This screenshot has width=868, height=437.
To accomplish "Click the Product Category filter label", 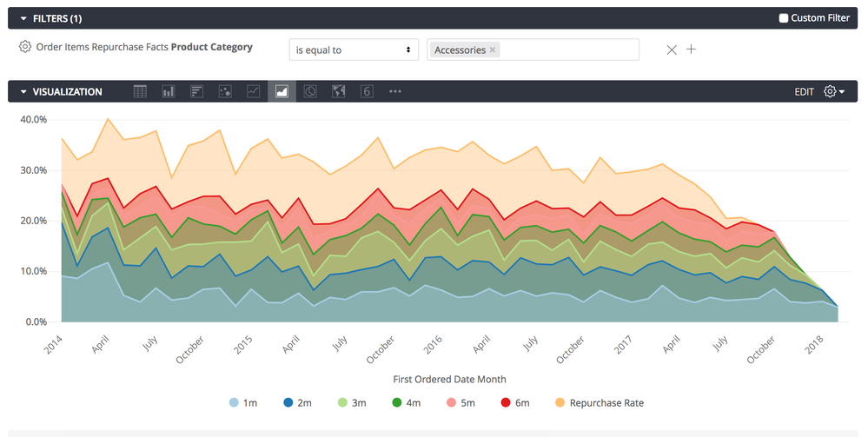I will (144, 47).
